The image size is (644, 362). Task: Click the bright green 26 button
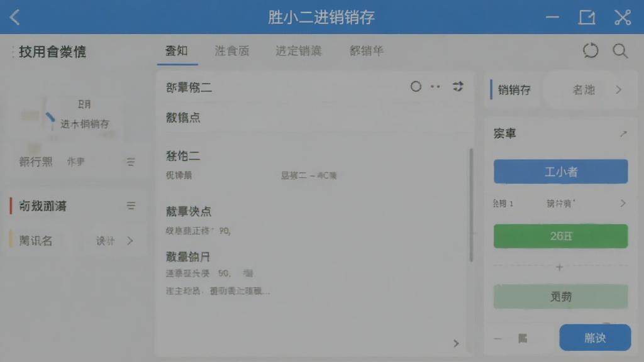[560, 236]
